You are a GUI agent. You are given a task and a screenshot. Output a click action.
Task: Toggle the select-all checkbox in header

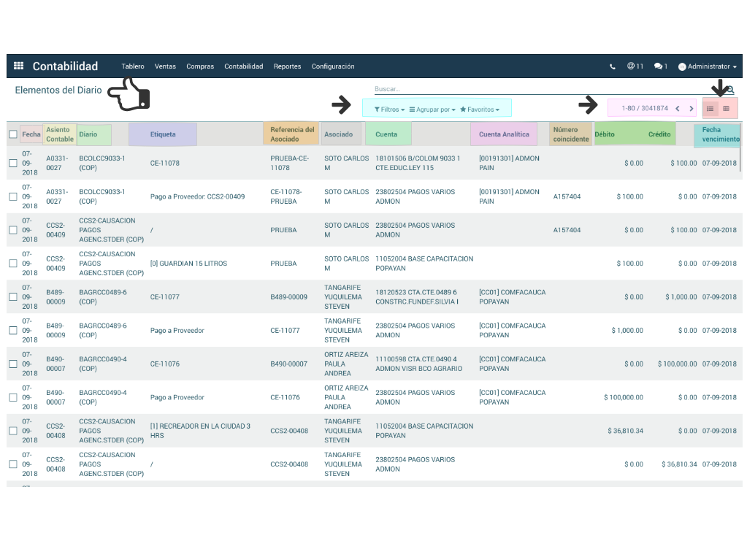click(13, 134)
